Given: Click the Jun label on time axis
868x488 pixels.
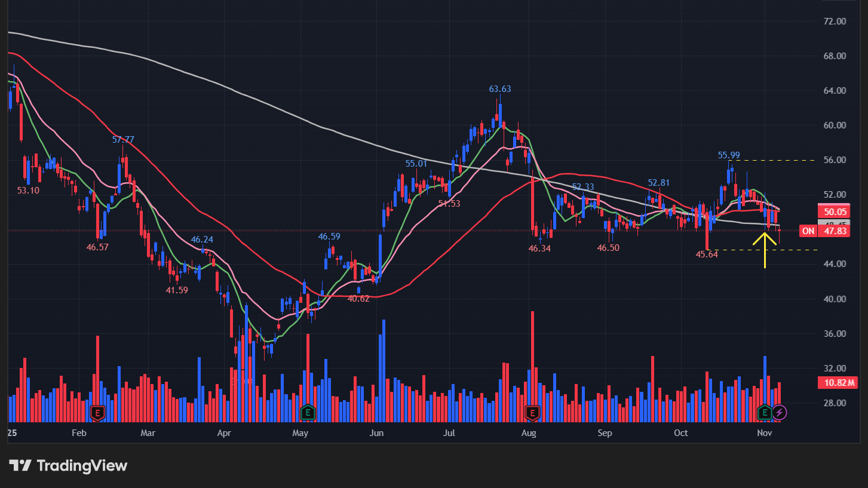Looking at the screenshot, I should tap(377, 432).
